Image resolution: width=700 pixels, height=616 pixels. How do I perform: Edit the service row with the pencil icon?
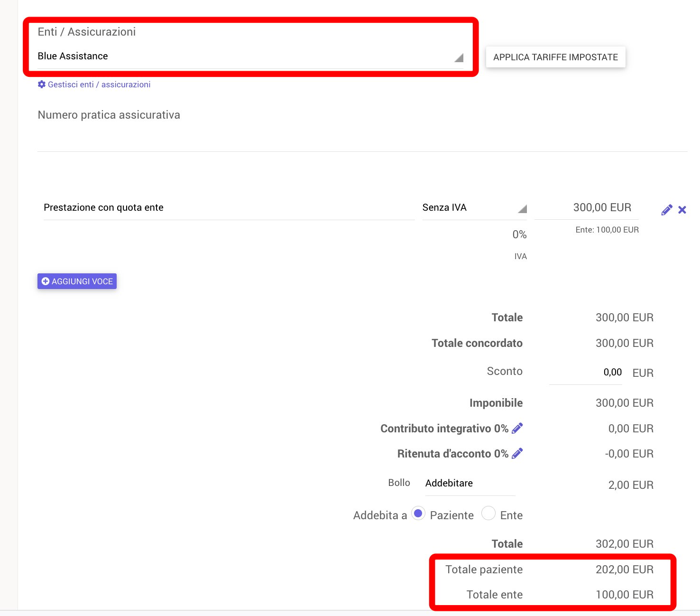(x=667, y=210)
